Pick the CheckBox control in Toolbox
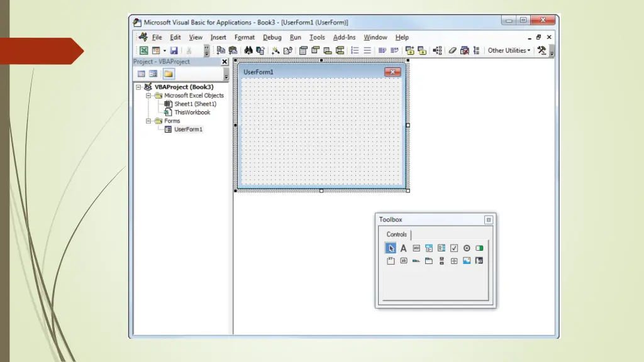644x362 pixels. click(x=454, y=248)
